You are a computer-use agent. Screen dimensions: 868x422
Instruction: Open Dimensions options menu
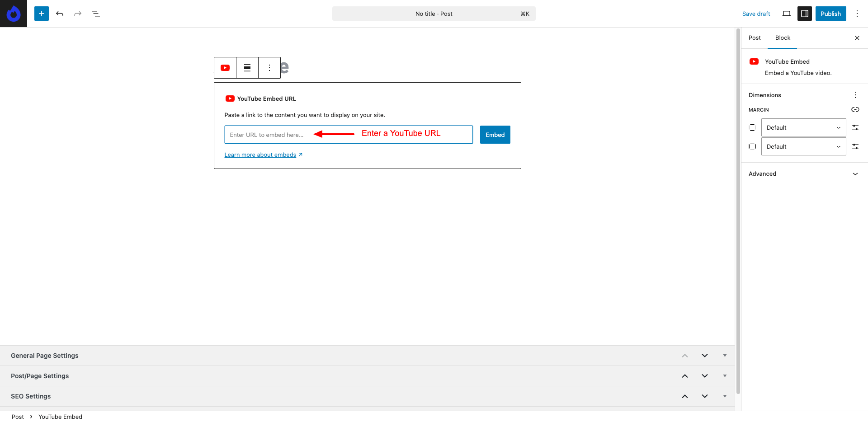tap(855, 95)
